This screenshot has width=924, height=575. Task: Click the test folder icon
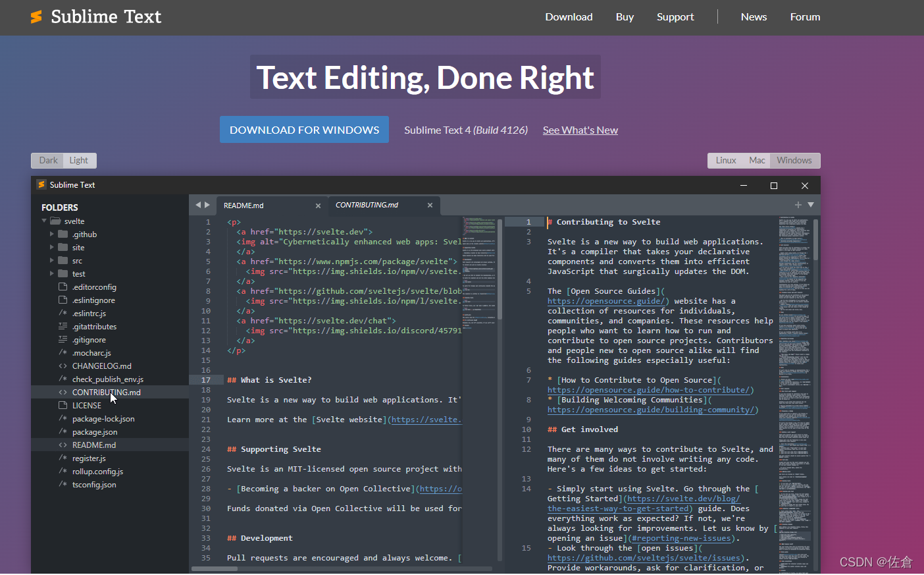(63, 273)
